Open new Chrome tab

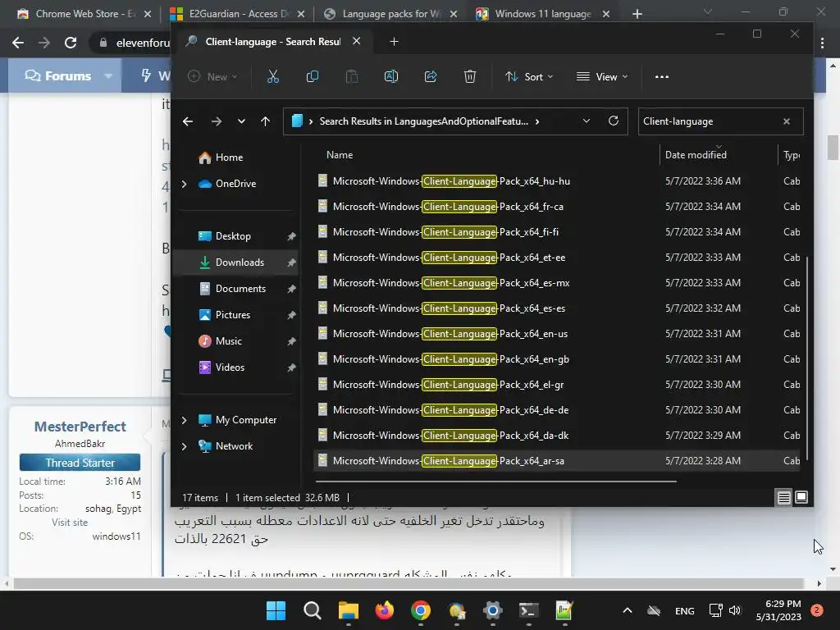coord(637,14)
